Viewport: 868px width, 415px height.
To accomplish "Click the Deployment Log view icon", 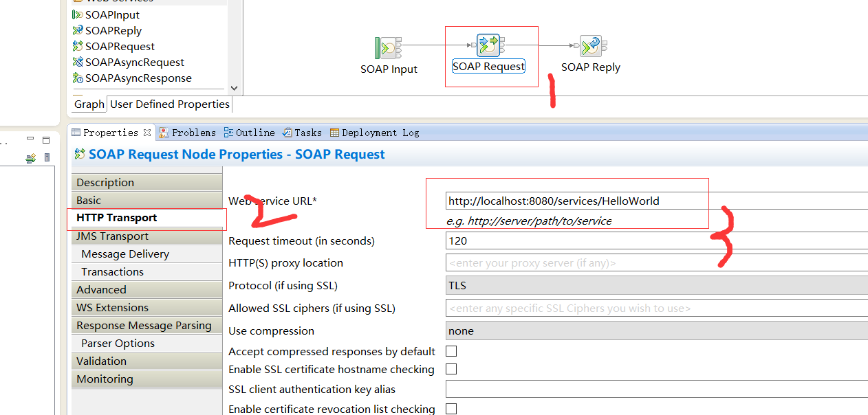I will point(334,133).
